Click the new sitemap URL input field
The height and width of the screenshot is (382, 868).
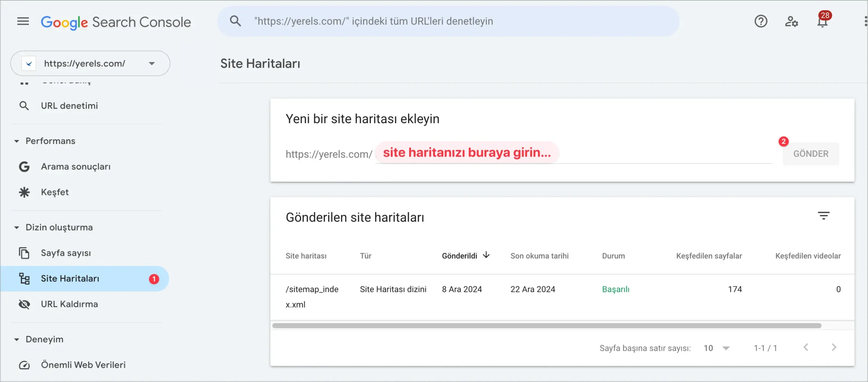(x=574, y=153)
